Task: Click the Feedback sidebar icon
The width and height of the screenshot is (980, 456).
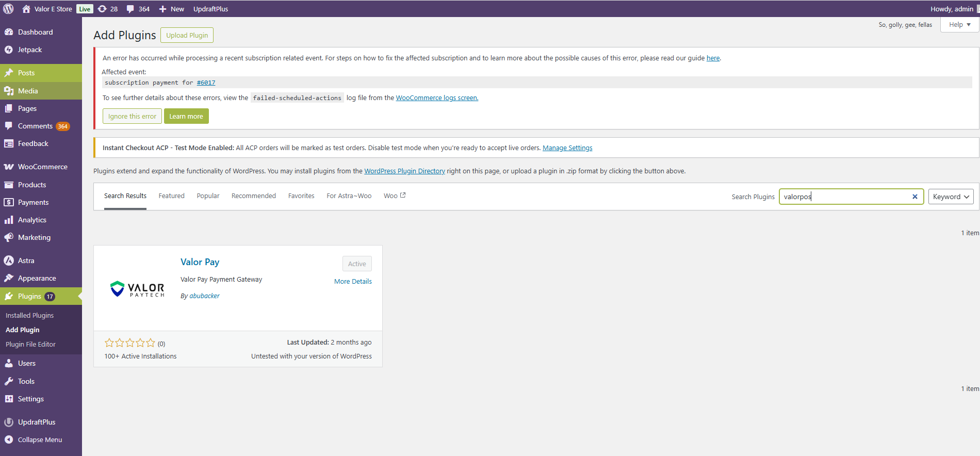Action: [9, 143]
